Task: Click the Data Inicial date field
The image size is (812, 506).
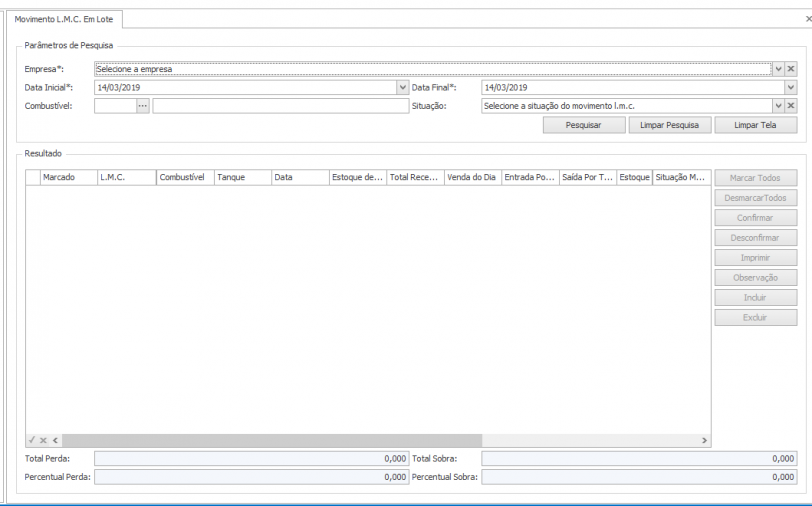Action: [x=245, y=88]
